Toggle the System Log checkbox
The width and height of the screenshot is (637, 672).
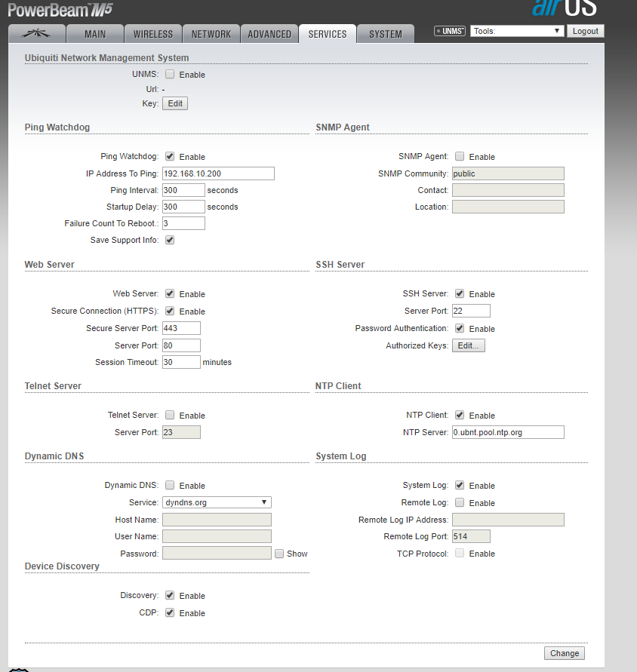[x=460, y=485]
